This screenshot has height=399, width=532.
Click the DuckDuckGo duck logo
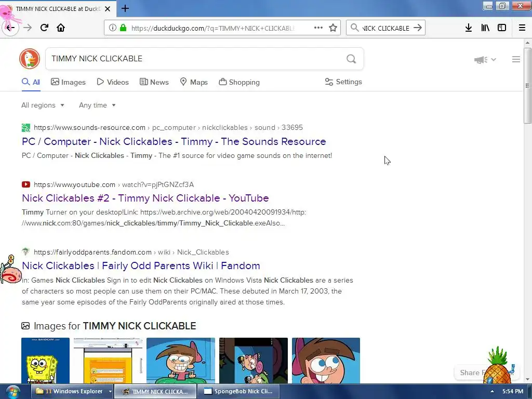pyautogui.click(x=30, y=59)
